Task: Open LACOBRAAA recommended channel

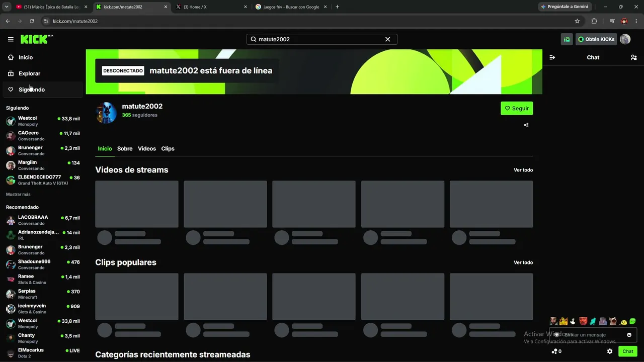Action: coord(43,220)
